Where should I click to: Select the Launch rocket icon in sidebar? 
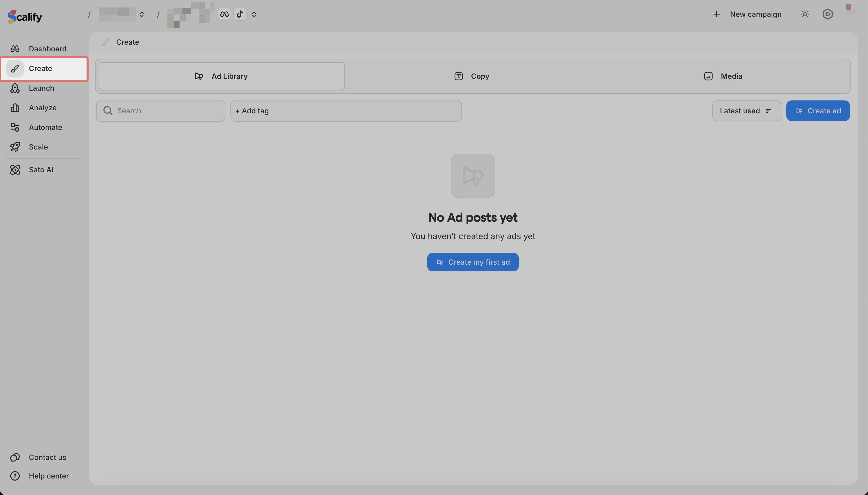click(15, 88)
